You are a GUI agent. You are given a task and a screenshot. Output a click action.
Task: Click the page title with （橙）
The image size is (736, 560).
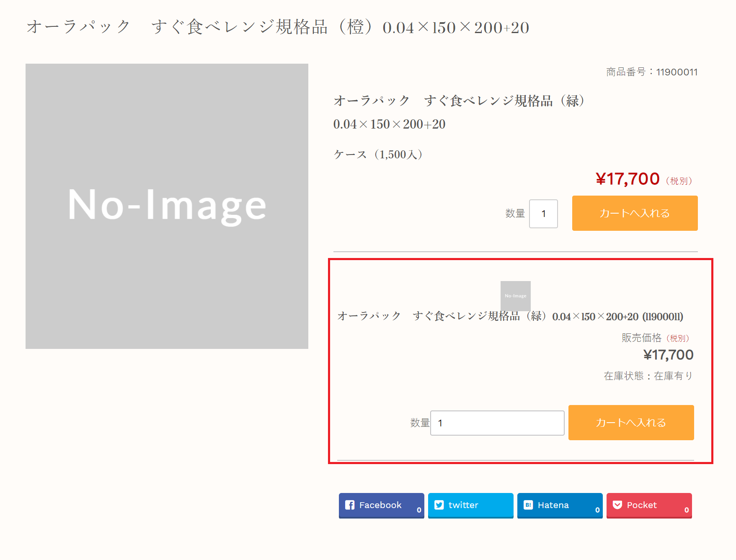pyautogui.click(x=278, y=27)
